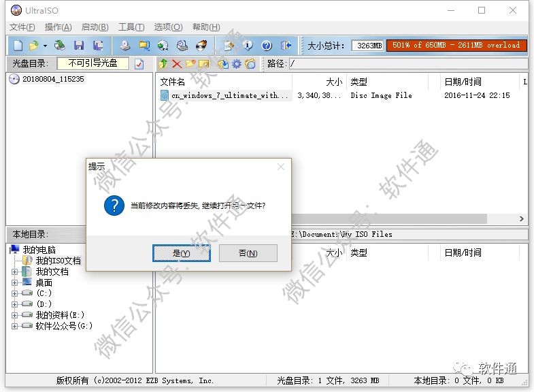Expand the 我的文档 tree node

[14, 272]
